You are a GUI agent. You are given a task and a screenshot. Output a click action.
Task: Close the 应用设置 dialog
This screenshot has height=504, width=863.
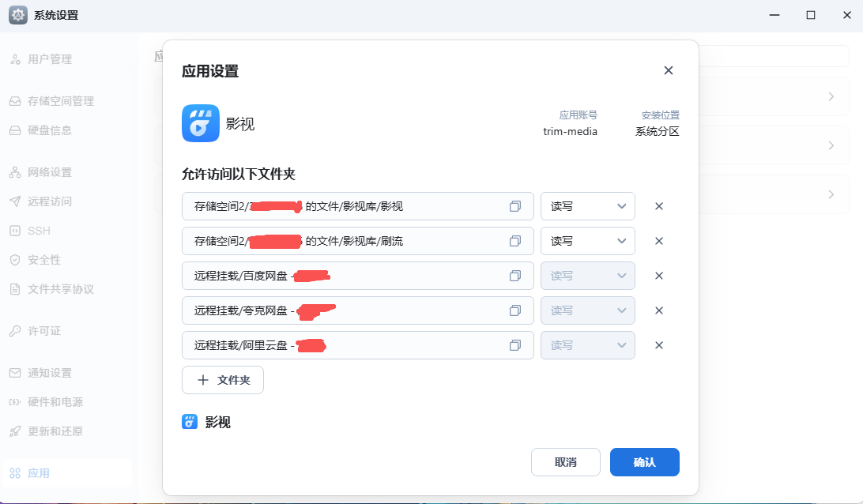click(x=668, y=70)
